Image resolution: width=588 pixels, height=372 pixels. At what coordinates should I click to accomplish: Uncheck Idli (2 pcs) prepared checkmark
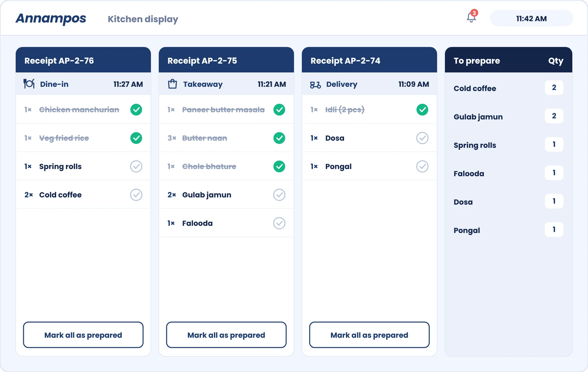pos(422,110)
